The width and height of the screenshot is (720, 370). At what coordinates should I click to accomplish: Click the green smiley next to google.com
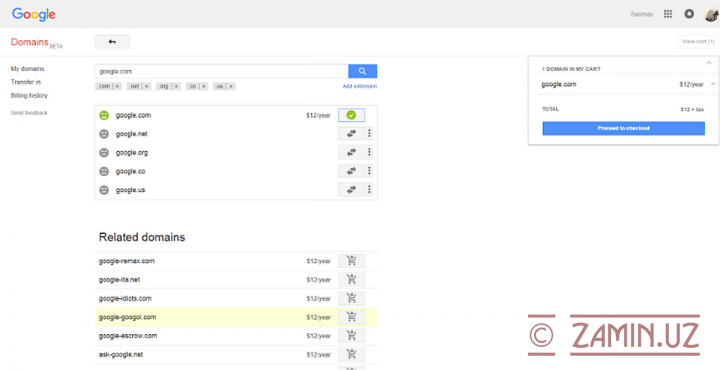point(104,115)
